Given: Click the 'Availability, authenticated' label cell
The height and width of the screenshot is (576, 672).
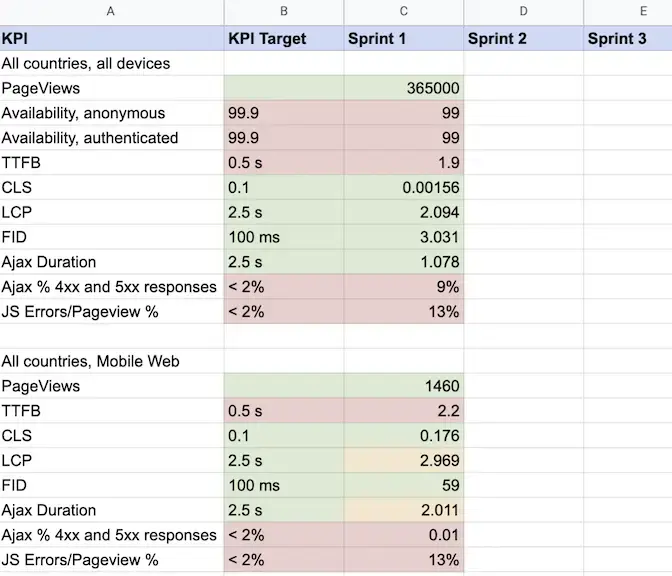Looking at the screenshot, I should [111, 138].
